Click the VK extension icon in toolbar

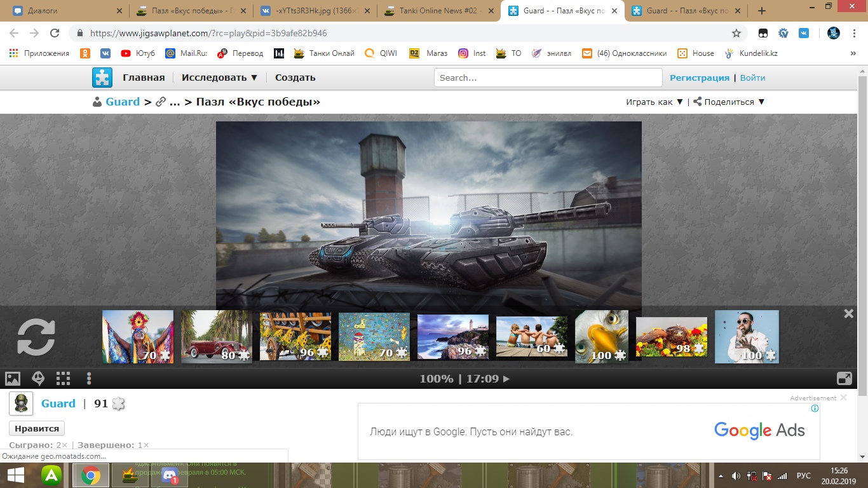coord(804,33)
